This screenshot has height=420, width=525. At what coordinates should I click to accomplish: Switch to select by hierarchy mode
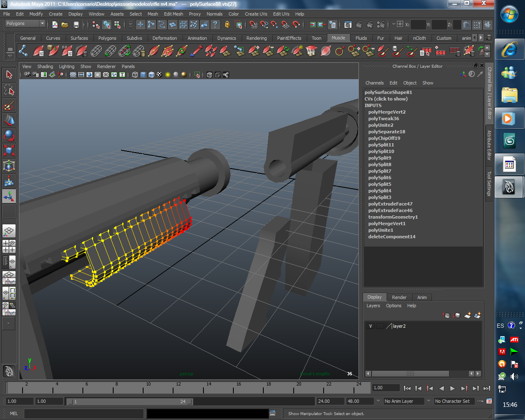(x=96, y=25)
